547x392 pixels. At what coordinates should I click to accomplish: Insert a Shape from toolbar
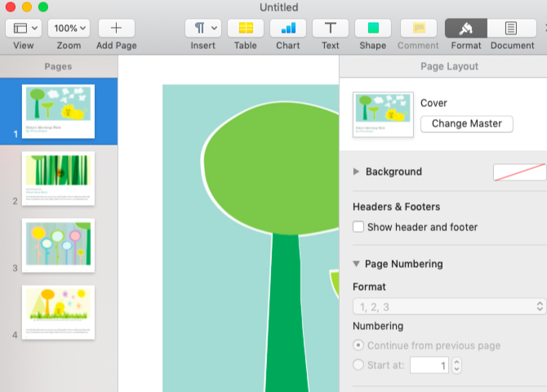(372, 28)
